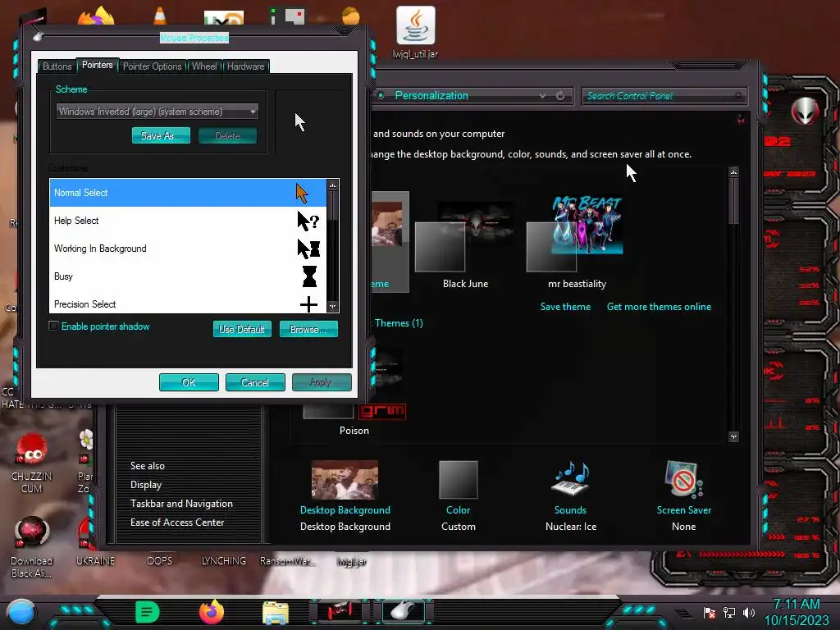Open the Scheme dropdown
This screenshot has height=630, width=840.
click(x=157, y=112)
